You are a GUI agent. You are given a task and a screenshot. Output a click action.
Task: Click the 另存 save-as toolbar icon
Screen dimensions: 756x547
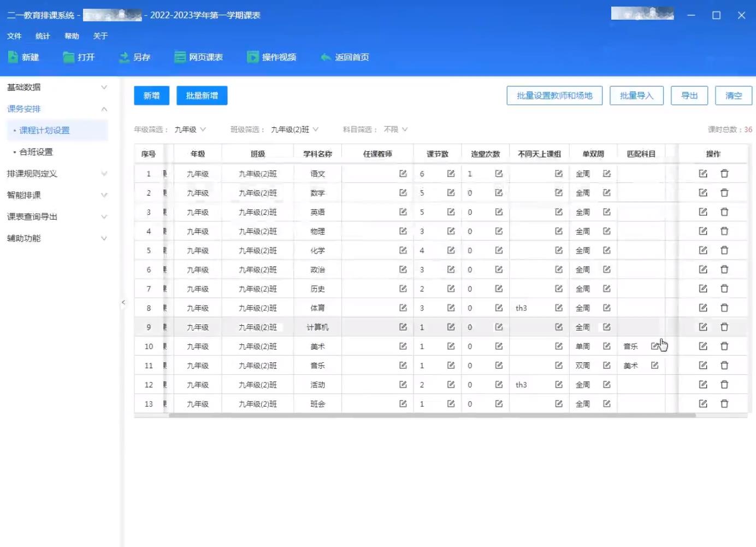point(124,57)
